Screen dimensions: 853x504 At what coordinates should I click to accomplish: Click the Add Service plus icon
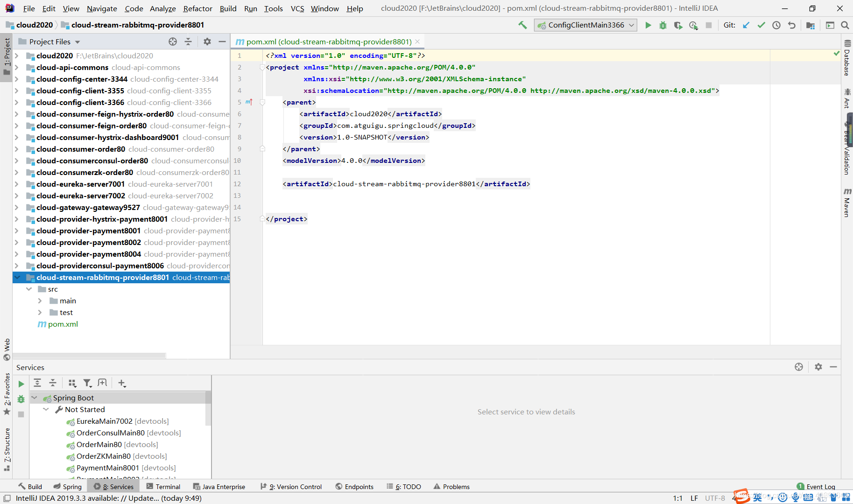[122, 383]
